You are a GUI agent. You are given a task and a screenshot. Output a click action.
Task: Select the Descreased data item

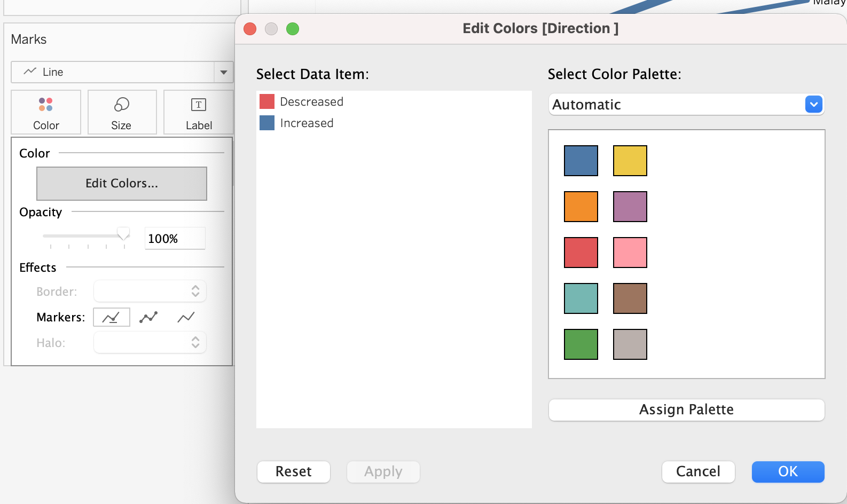pyautogui.click(x=311, y=101)
